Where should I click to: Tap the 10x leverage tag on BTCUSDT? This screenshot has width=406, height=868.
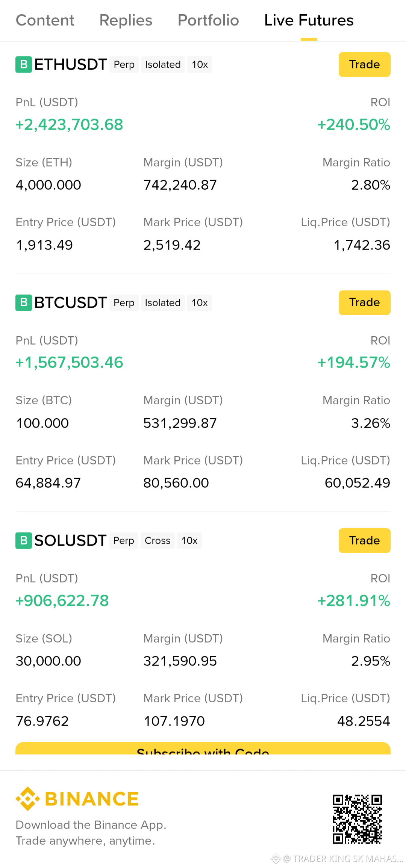(200, 303)
